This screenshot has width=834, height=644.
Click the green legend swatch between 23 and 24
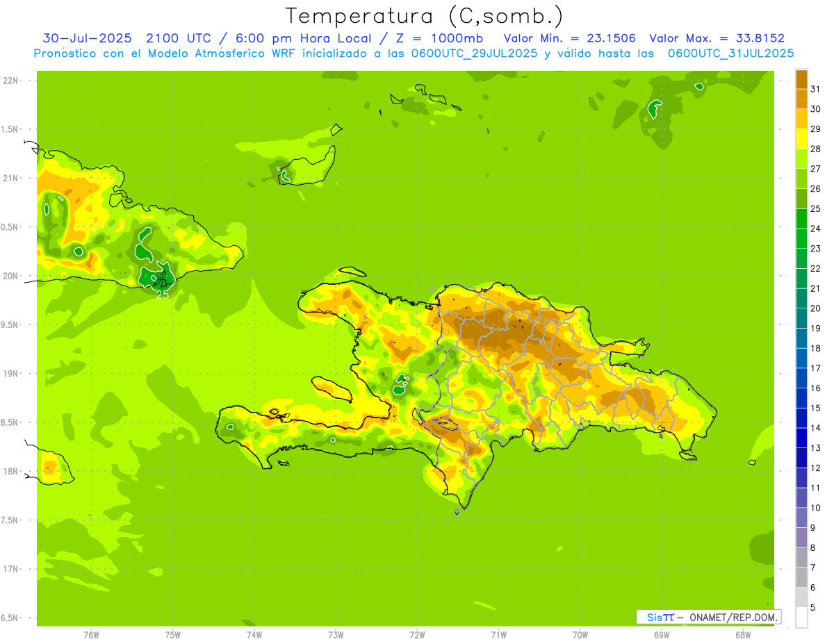[801, 238]
